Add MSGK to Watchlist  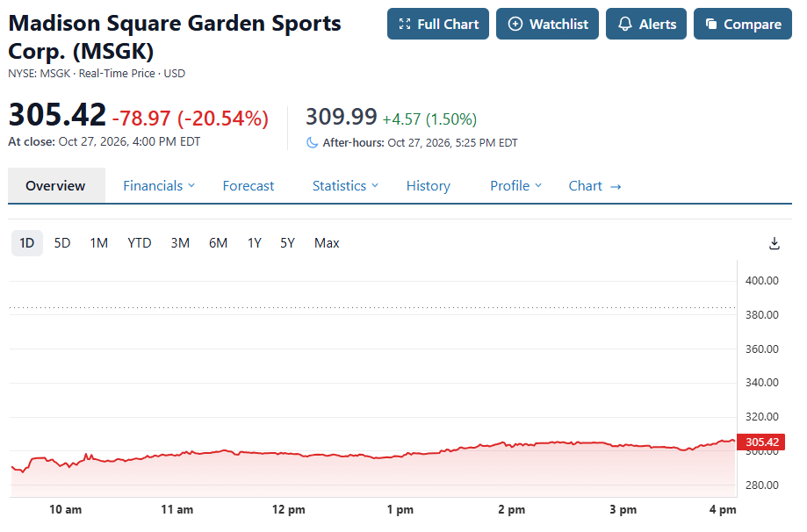(x=547, y=24)
